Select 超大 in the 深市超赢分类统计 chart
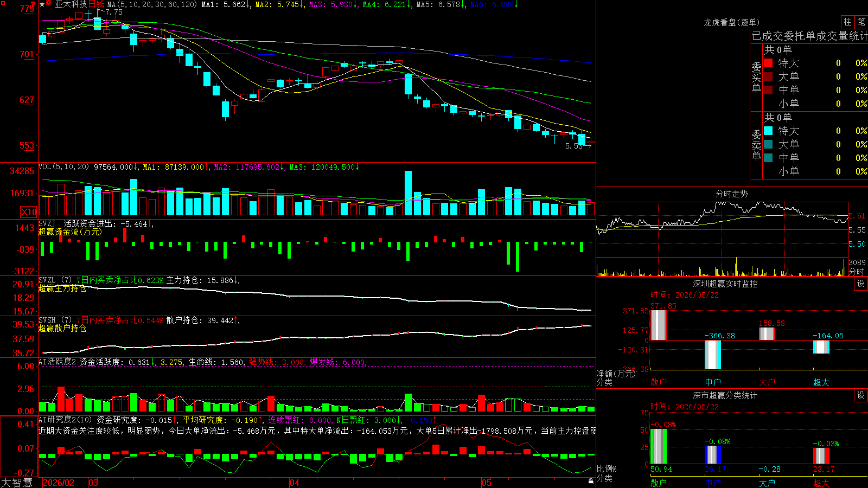The height and width of the screenshot is (488, 868). tap(821, 483)
